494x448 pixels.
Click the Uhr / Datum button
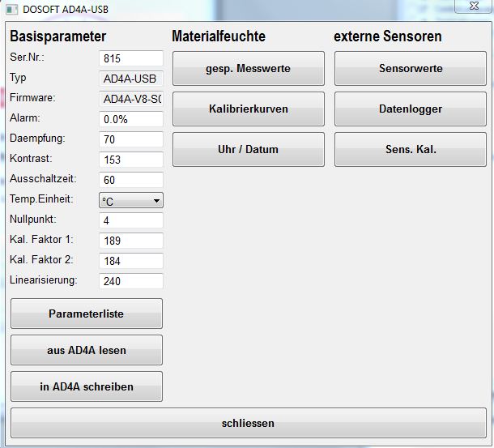point(249,149)
